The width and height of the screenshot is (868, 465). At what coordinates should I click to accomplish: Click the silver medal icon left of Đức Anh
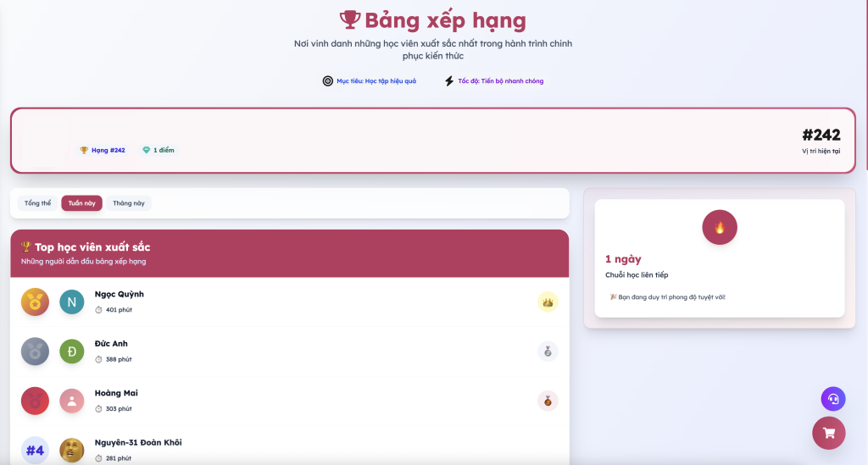35,351
